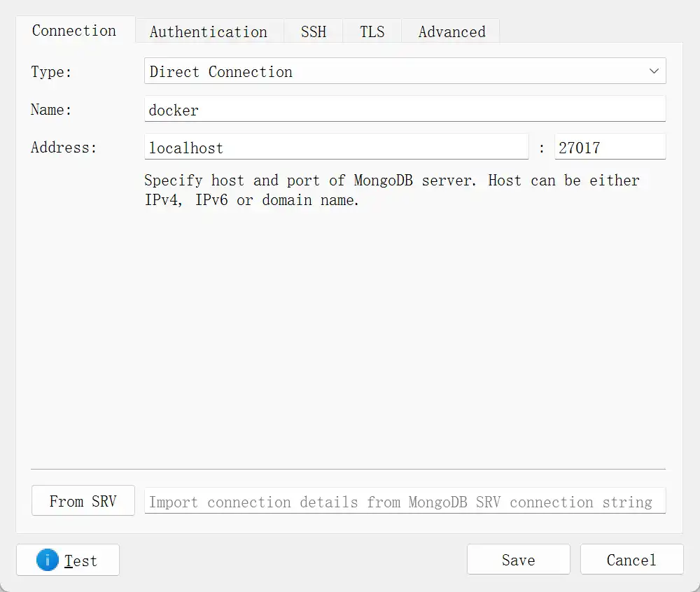Save the connection settings
The height and width of the screenshot is (592, 700).
coord(518,560)
